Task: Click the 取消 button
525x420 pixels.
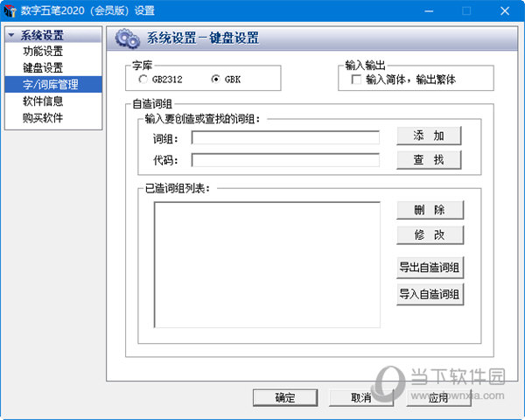Action: [361, 397]
